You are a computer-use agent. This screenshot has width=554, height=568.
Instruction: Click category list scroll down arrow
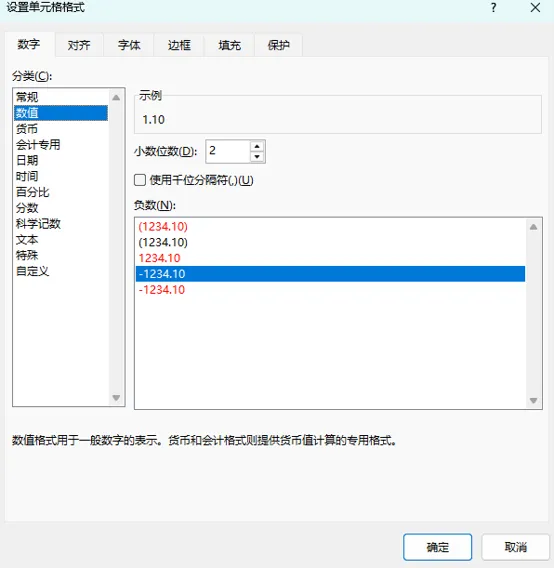[x=116, y=398]
